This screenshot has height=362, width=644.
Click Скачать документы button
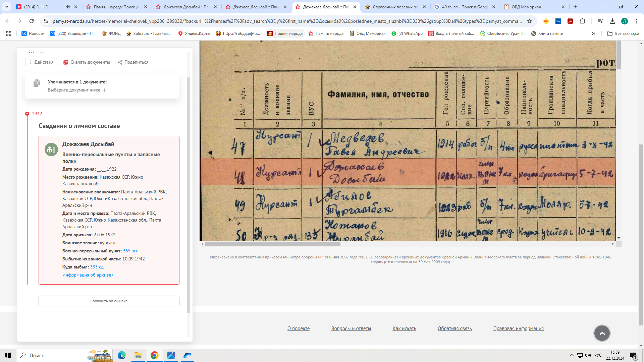click(87, 62)
